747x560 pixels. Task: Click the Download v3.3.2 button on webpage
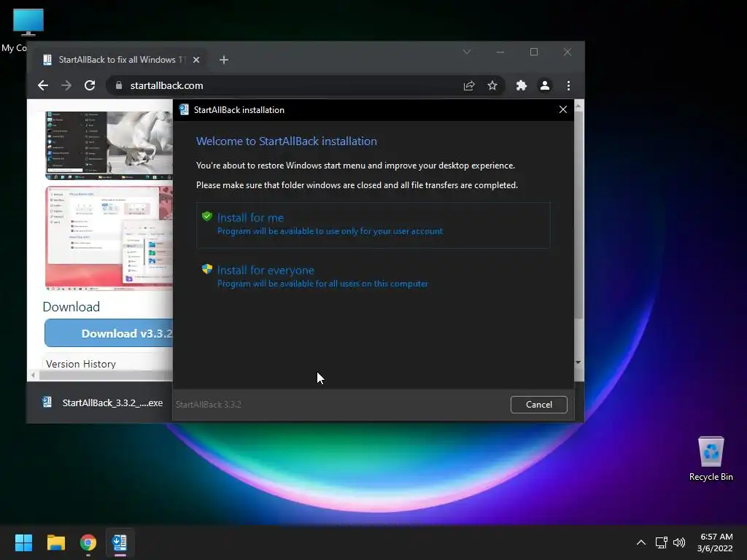tap(109, 333)
